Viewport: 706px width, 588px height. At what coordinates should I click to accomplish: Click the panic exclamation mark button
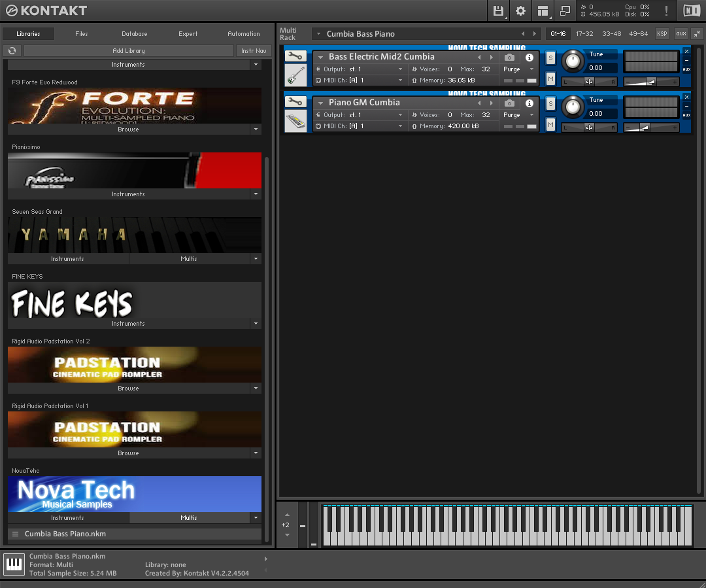(x=666, y=11)
